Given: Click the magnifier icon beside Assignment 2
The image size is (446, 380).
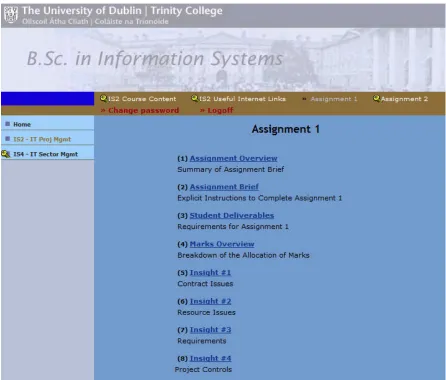Looking at the screenshot, I should [x=377, y=98].
